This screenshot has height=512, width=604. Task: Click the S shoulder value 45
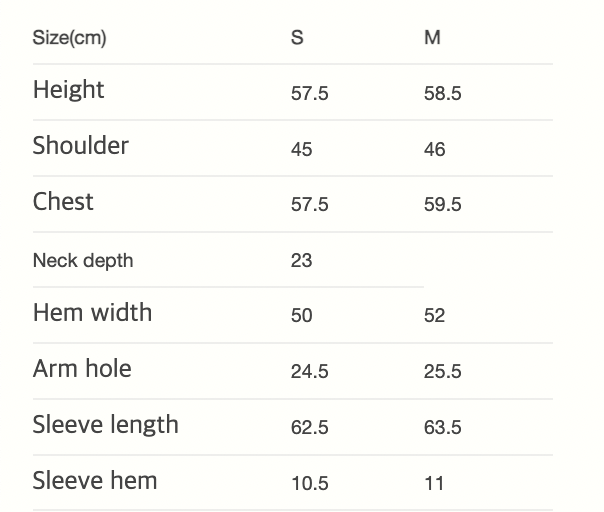pos(301,150)
